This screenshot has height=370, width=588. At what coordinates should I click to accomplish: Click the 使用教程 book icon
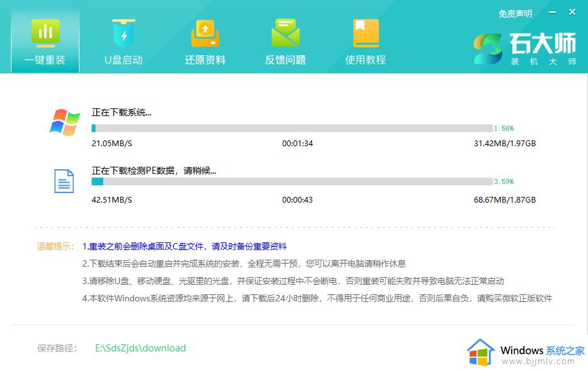pyautogui.click(x=365, y=33)
